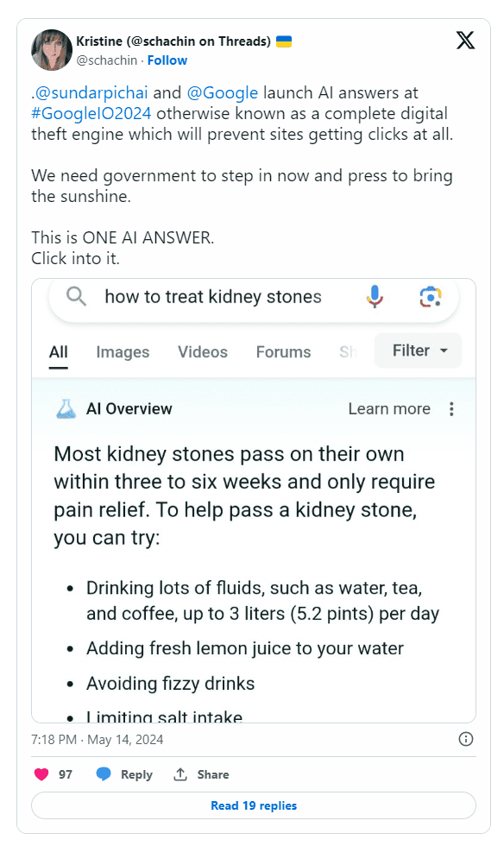This screenshot has height=846, width=504.
Task: Open the Forums tab
Action: (x=283, y=352)
